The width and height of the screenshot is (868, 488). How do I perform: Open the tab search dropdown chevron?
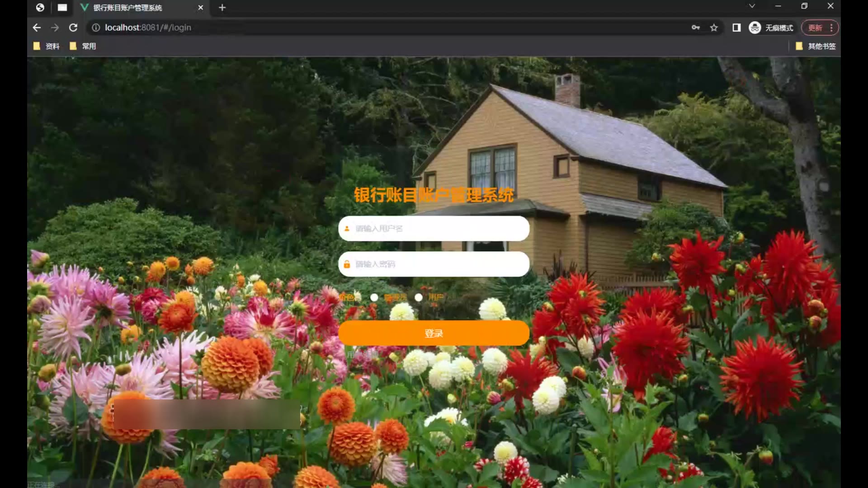click(752, 6)
